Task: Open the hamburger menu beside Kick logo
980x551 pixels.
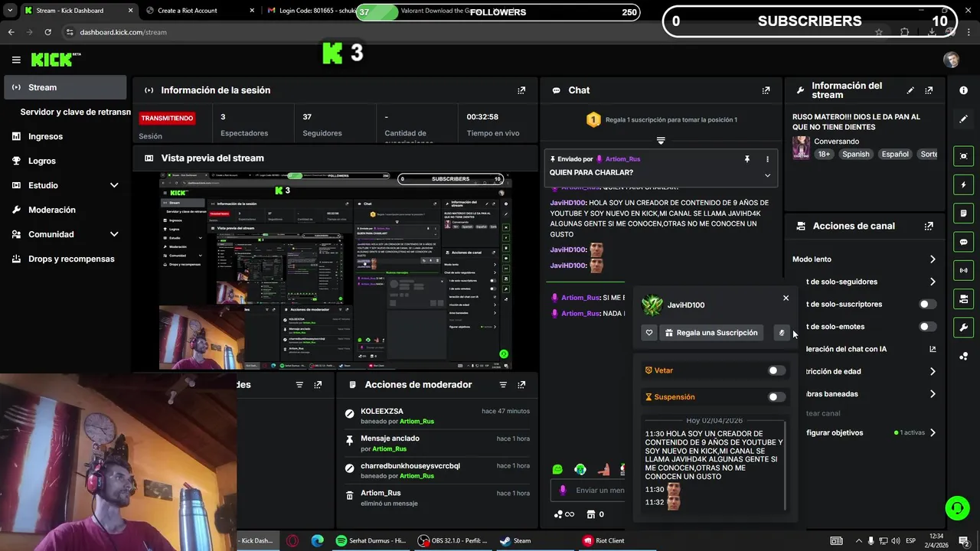Action: click(16, 60)
